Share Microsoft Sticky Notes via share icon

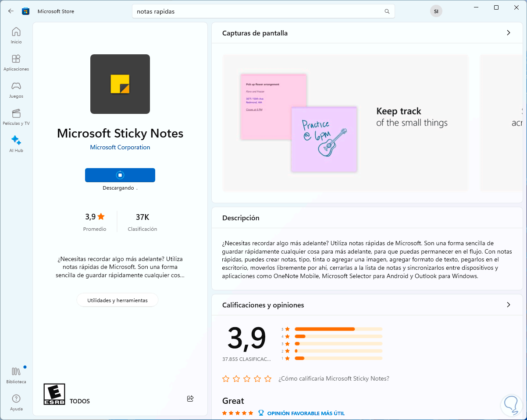click(190, 399)
